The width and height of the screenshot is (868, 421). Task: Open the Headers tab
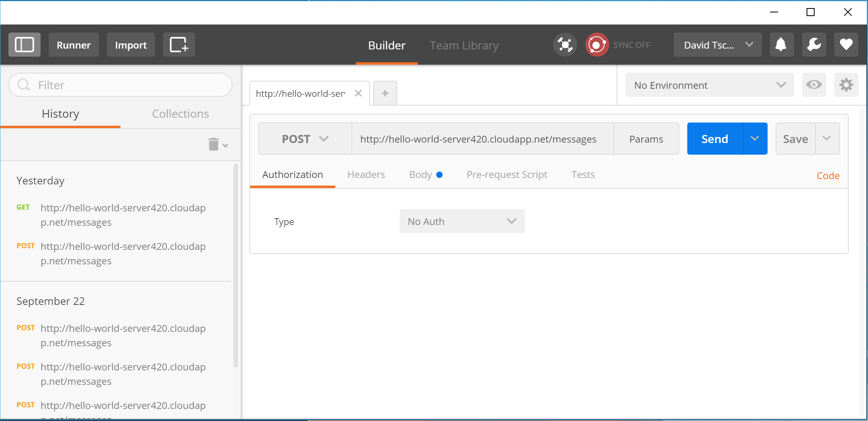tap(366, 175)
